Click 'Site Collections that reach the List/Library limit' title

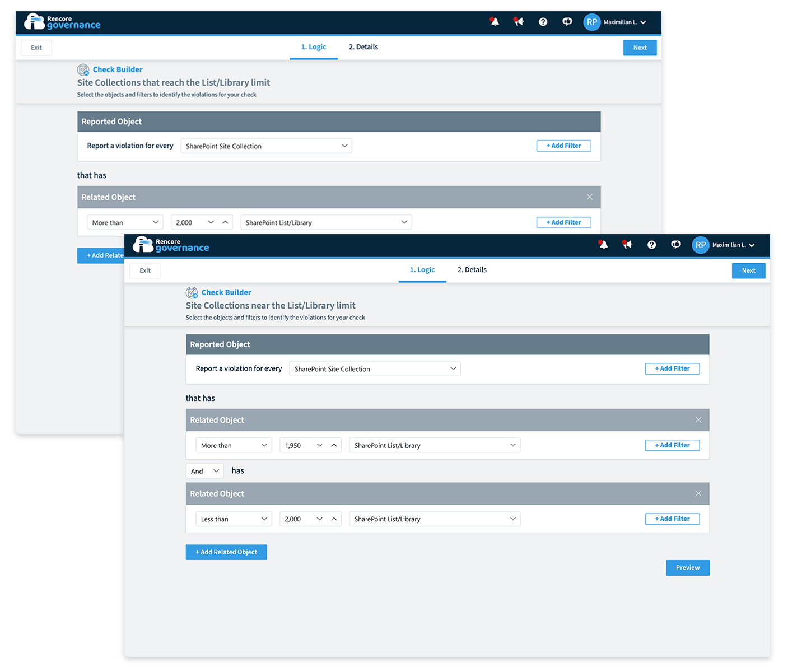click(174, 82)
